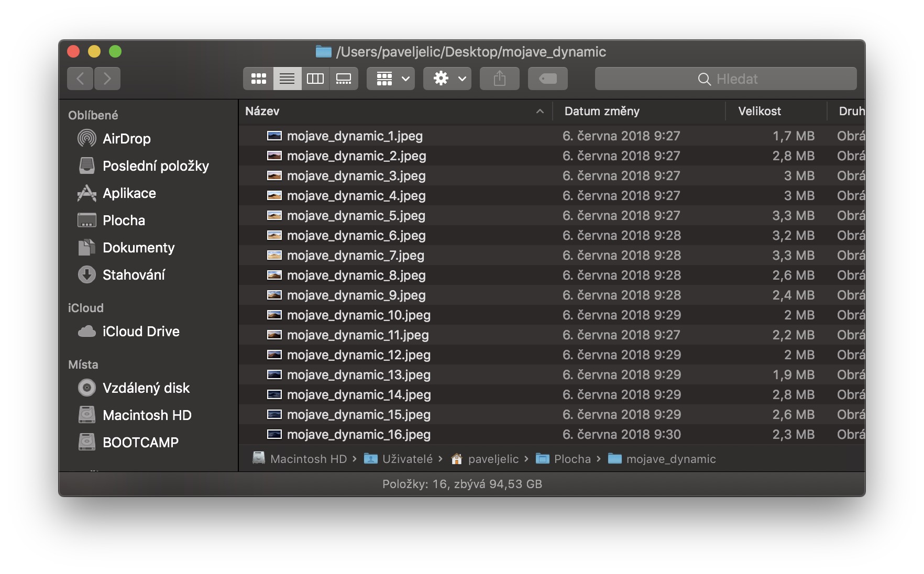Click the Hledat search field
The image size is (924, 574).
(x=726, y=79)
